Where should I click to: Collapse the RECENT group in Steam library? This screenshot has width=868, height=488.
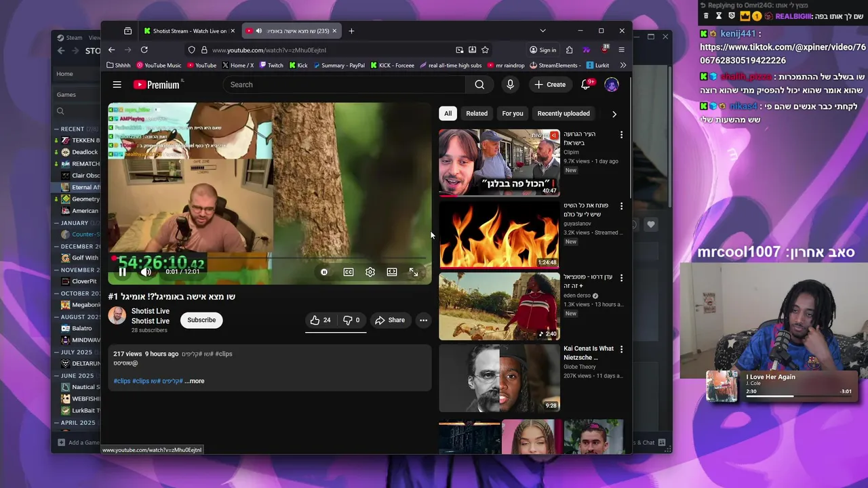pyautogui.click(x=57, y=129)
